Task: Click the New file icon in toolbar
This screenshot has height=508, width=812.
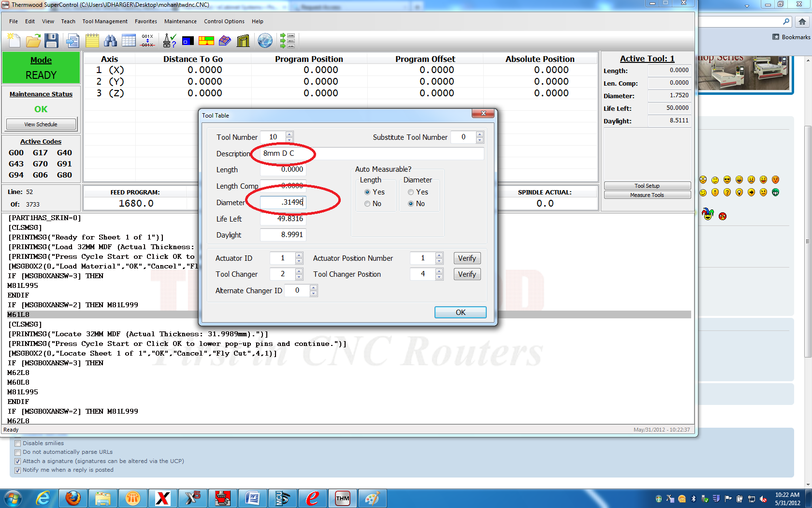Action: click(14, 41)
